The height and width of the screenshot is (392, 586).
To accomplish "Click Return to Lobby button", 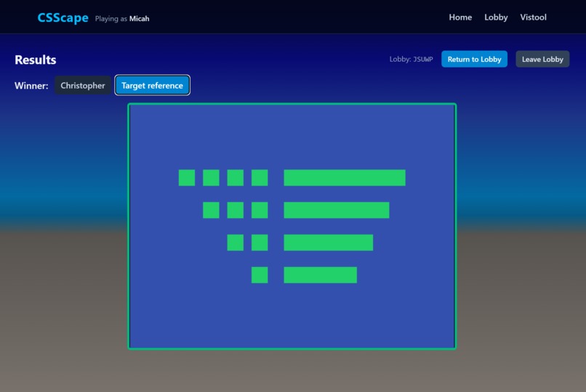I will pos(474,59).
